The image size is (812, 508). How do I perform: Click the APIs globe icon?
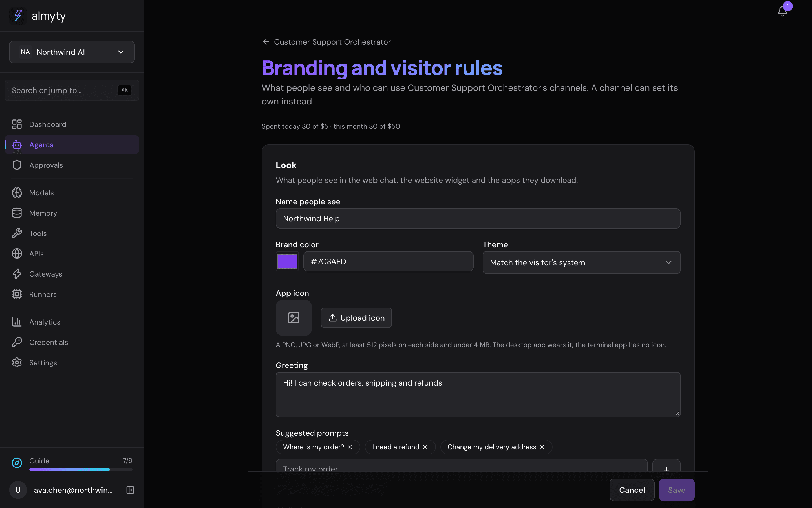17,254
